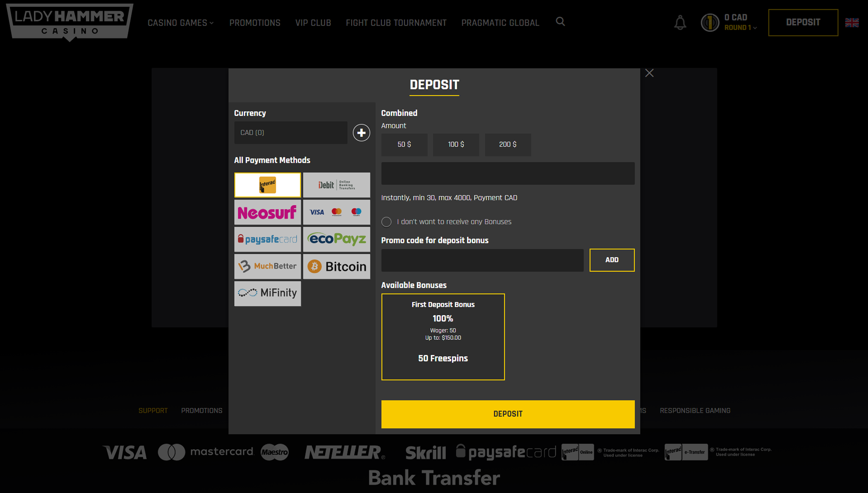Choose the 200 $ preset amount
This screenshot has width=868, height=493.
tap(507, 144)
